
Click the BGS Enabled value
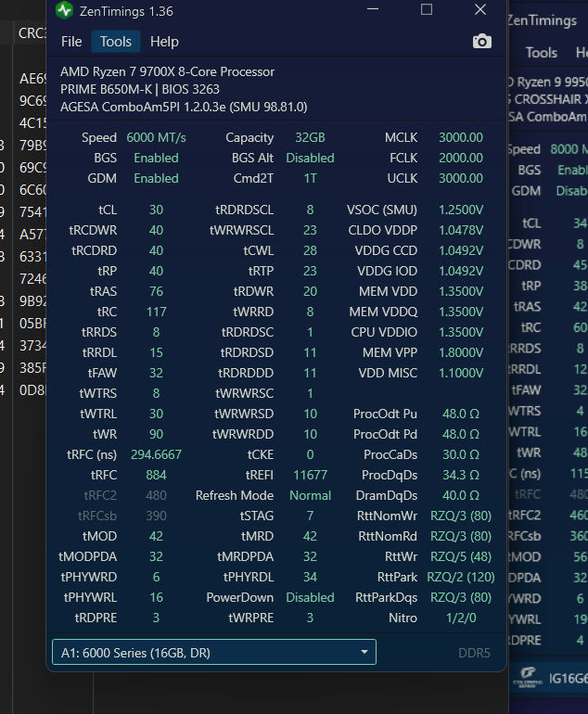pyautogui.click(x=156, y=158)
